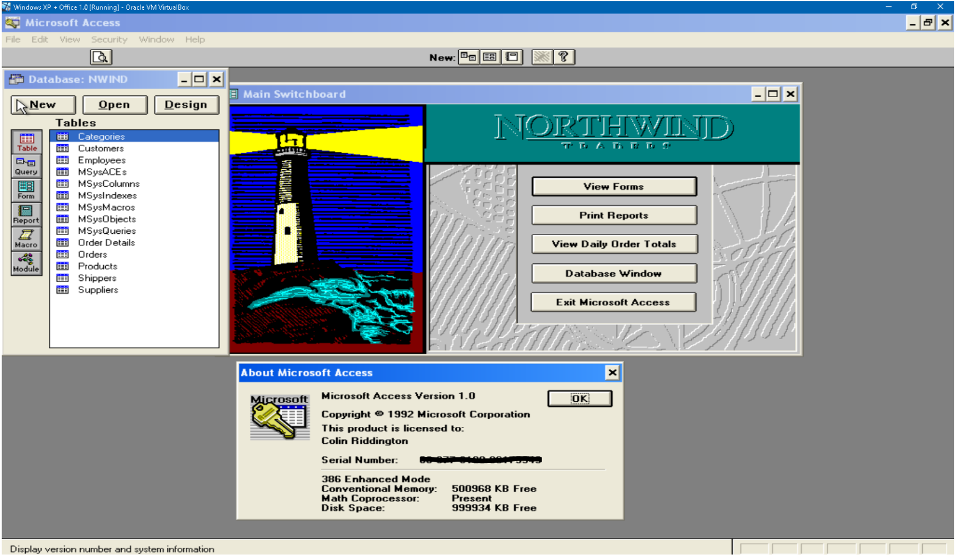Image resolution: width=960 pixels, height=560 pixels.
Task: Click View Daily Order Totals button
Action: tap(614, 244)
